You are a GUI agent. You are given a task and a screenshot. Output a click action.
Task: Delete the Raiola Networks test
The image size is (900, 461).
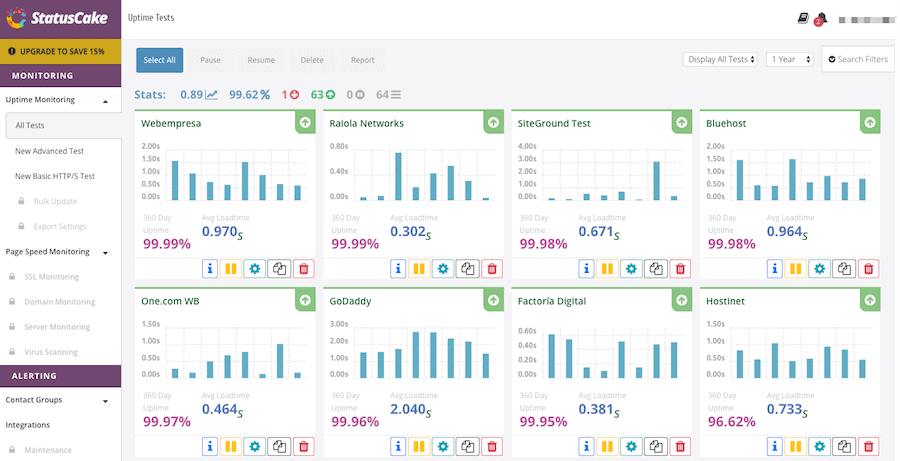tap(492, 269)
